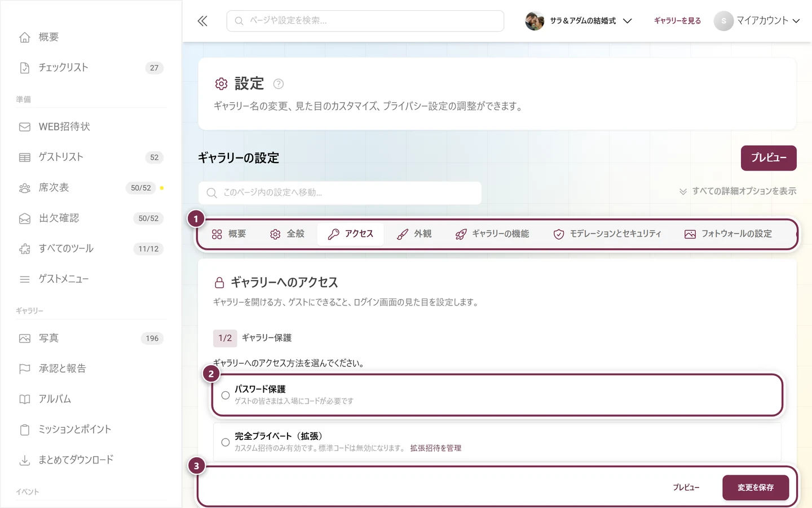Screen dimensions: 812x508
Task: Click the ギャラリーを見る link
Action: (677, 21)
